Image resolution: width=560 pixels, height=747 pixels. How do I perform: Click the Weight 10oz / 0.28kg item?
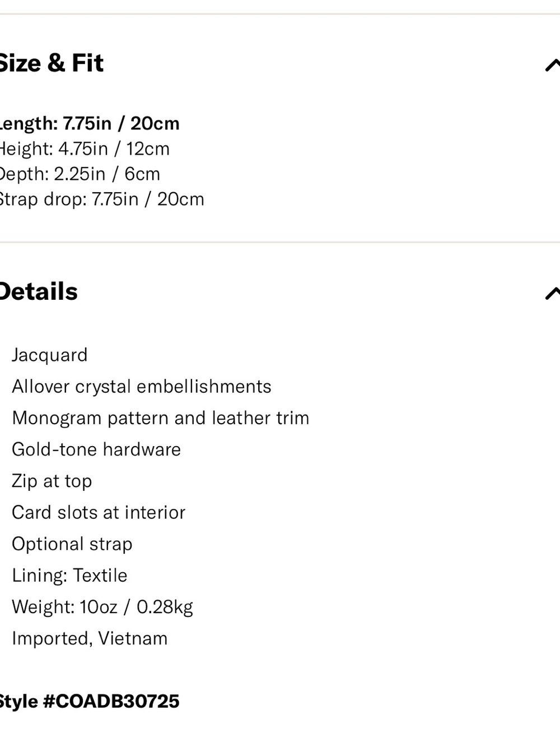click(102, 607)
